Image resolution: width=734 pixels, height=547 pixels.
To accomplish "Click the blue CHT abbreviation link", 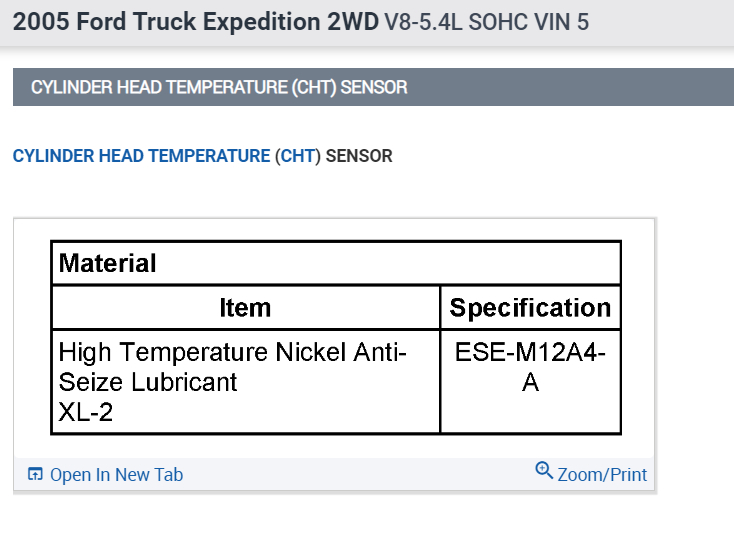I will click(297, 156).
